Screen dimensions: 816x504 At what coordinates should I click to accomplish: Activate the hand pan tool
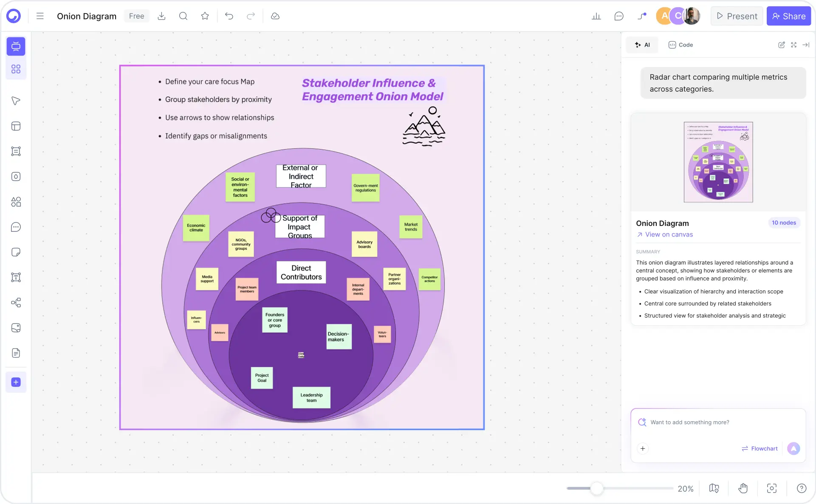tap(743, 488)
